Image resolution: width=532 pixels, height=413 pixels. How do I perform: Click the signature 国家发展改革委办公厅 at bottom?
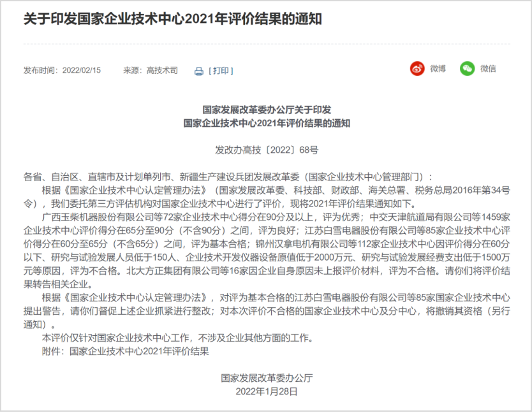pos(267,378)
